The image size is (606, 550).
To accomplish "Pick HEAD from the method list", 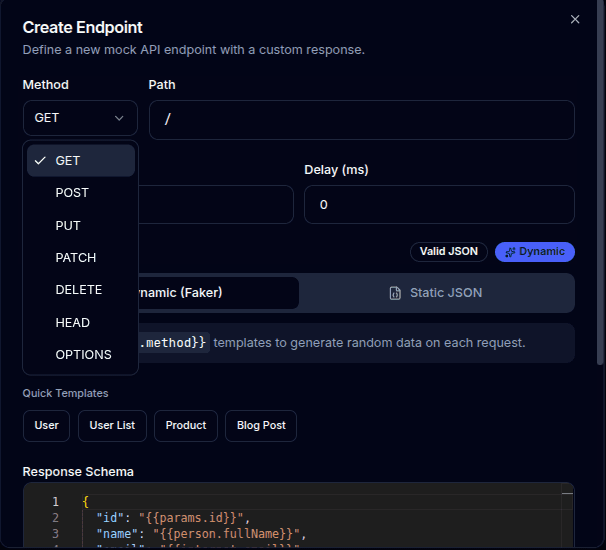I will coord(81,322).
